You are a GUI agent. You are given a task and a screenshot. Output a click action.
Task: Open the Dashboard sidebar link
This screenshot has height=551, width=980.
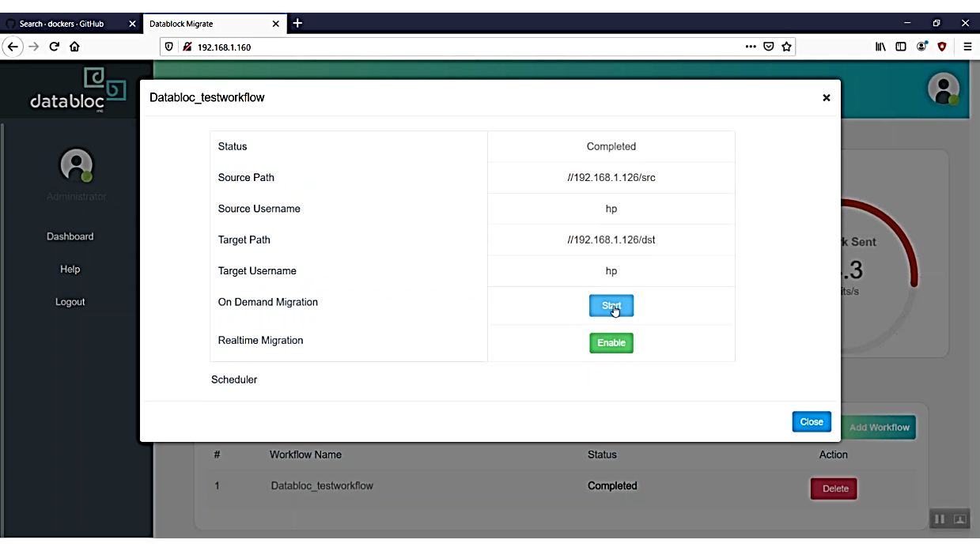(x=70, y=236)
